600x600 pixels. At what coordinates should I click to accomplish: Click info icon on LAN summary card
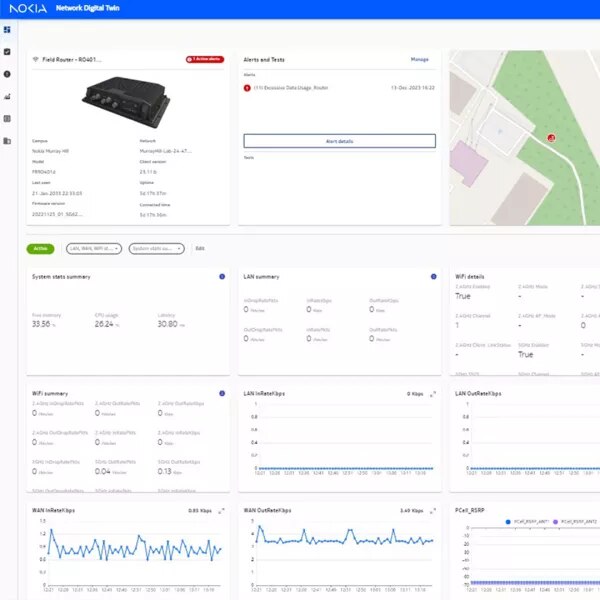[x=433, y=277]
